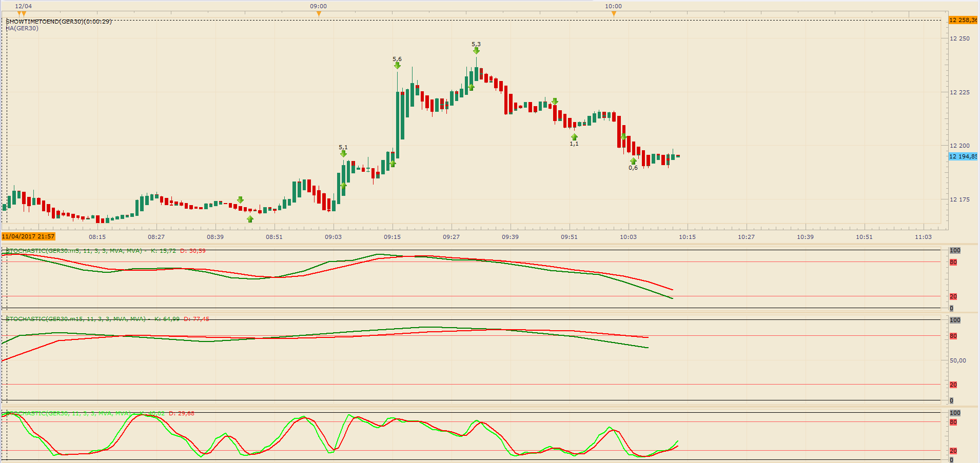Click the 12 250 price axis level
This screenshot has height=463, width=980.
(959, 38)
